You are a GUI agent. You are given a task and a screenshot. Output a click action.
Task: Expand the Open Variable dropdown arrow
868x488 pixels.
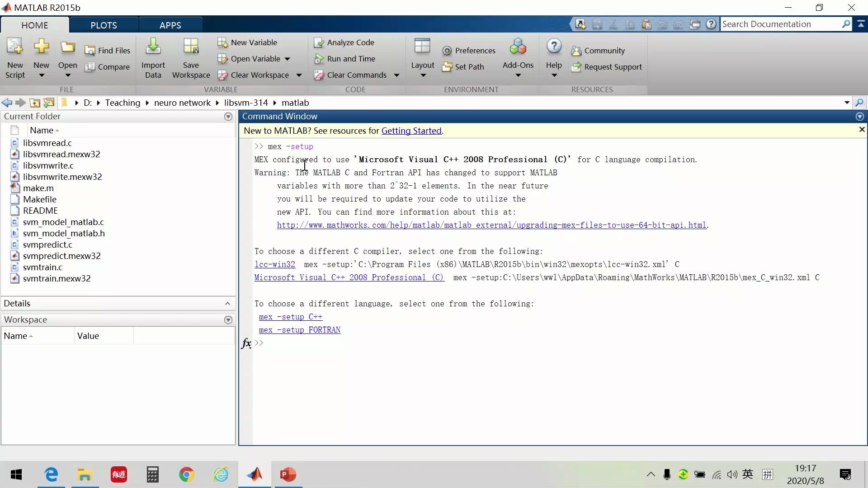(x=288, y=59)
